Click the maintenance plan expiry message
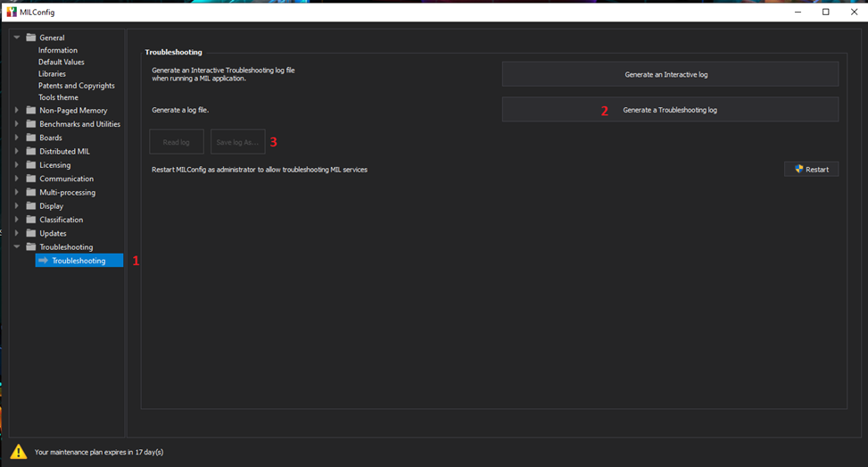This screenshot has height=467, width=868. [99, 452]
